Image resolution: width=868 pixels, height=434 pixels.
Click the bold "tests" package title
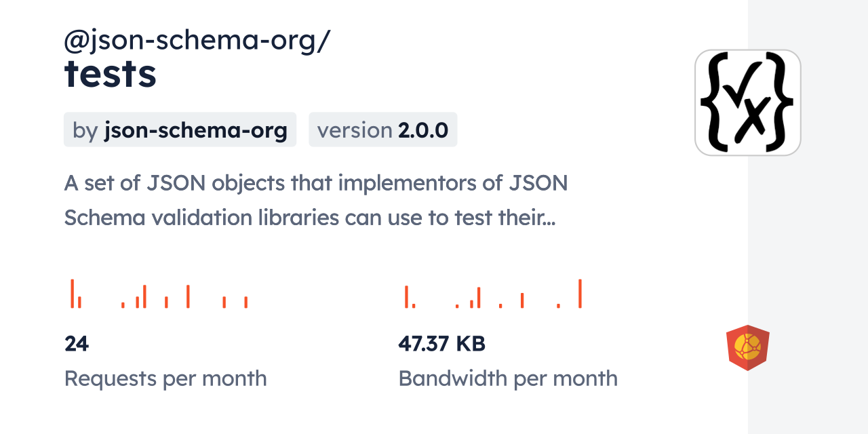click(111, 74)
